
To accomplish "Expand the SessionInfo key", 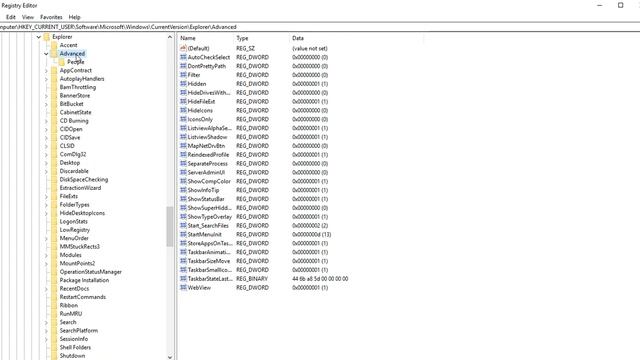I will click(x=46, y=339).
